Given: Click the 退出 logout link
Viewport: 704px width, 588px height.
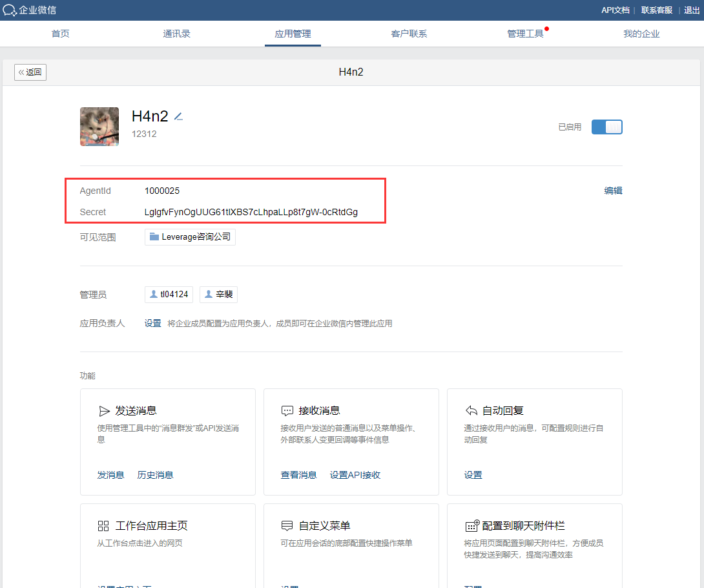Looking at the screenshot, I should click(x=692, y=10).
